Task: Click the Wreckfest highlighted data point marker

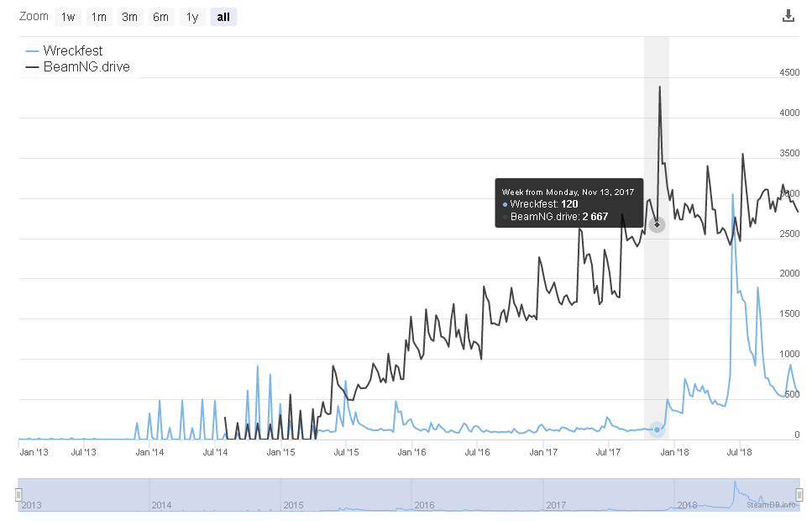Action: click(657, 429)
